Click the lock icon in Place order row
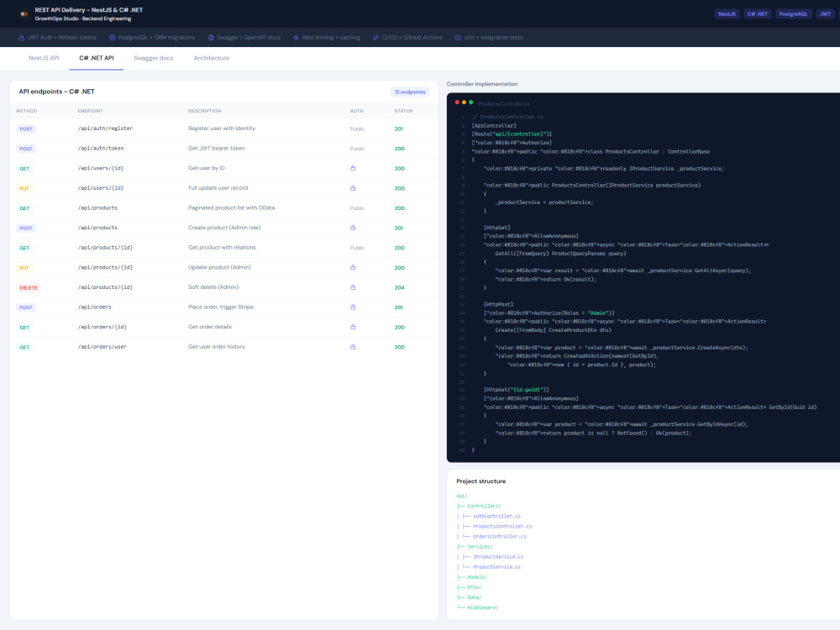Image resolution: width=840 pixels, height=630 pixels. pos(353,307)
